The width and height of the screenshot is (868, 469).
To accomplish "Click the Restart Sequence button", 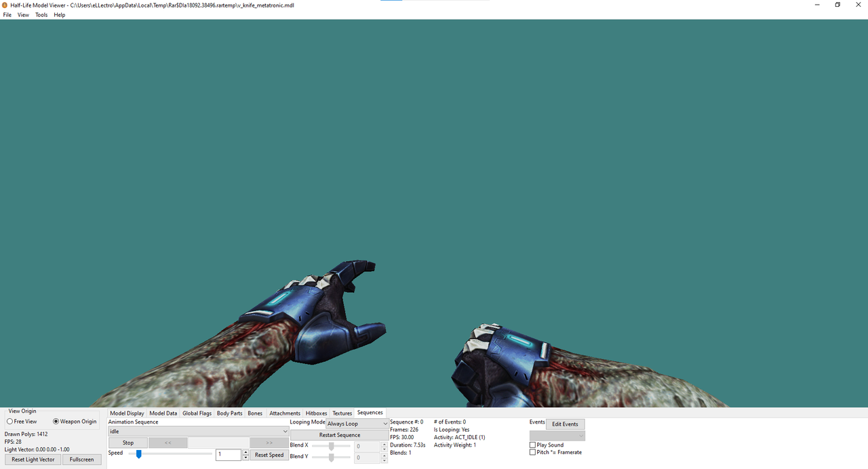I will (x=340, y=435).
